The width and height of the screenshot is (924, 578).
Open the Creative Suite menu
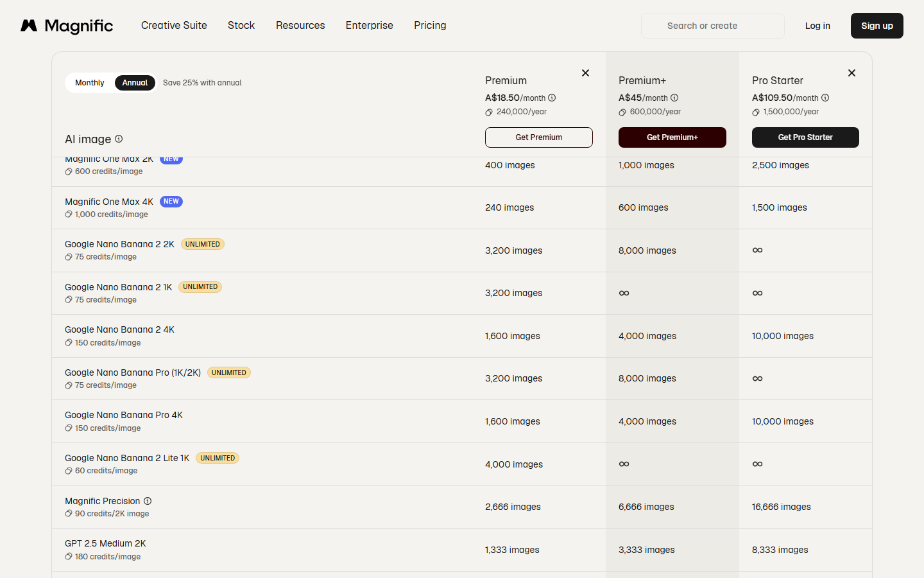coord(174,26)
